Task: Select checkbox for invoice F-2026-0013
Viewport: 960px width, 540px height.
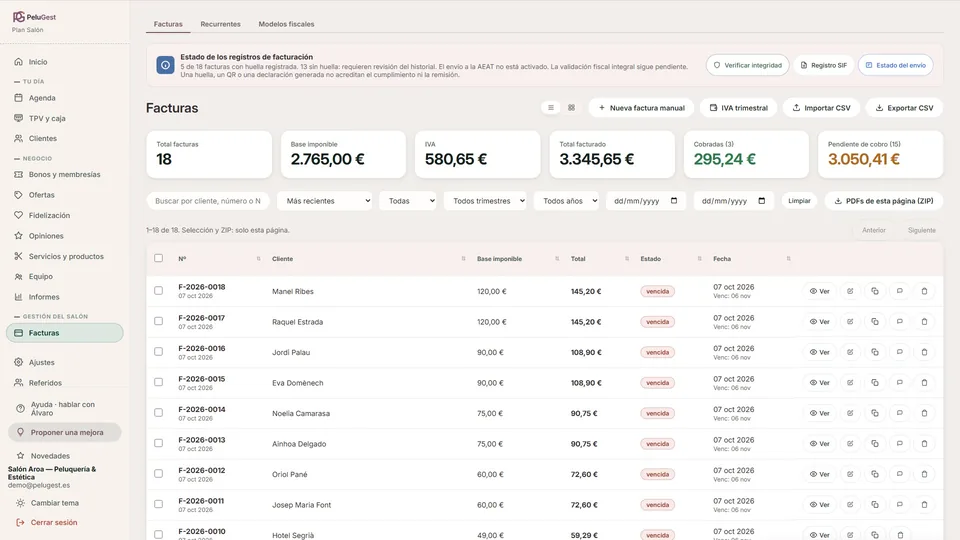Action: pos(159,443)
